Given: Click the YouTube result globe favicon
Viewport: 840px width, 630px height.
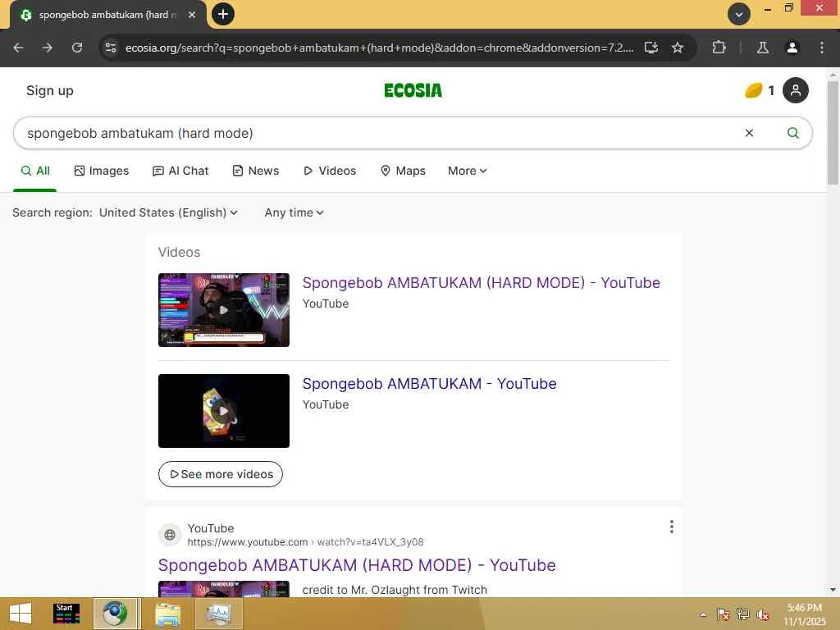Looking at the screenshot, I should pyautogui.click(x=170, y=535).
